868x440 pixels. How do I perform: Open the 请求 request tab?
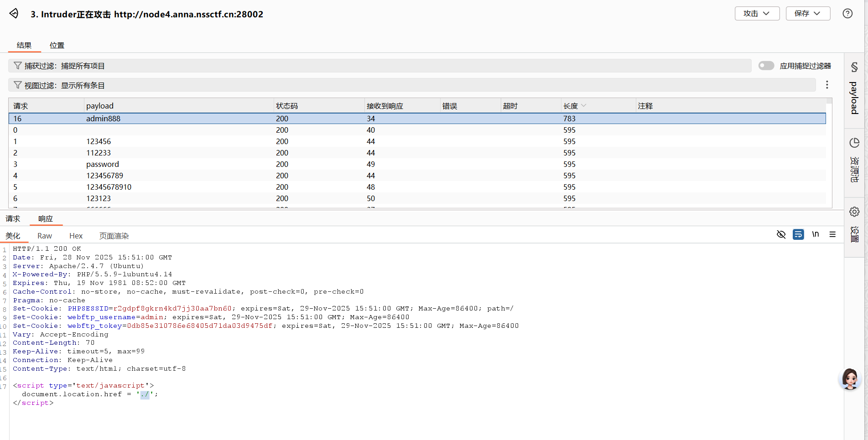coord(13,219)
